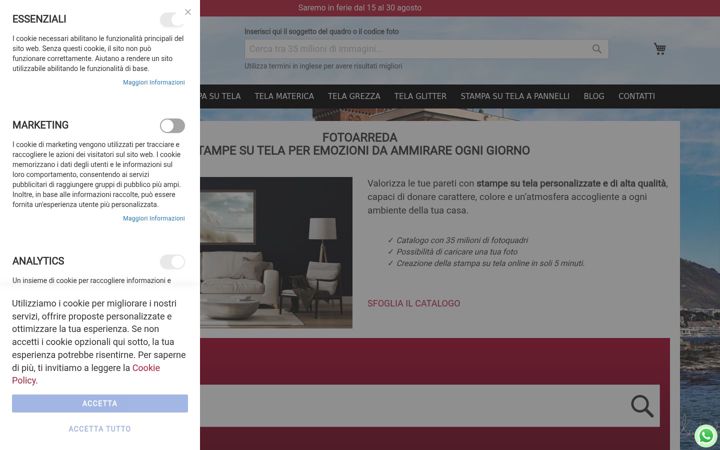Click the large magnifier search icon
This screenshot has width=720, height=450.
tap(642, 406)
